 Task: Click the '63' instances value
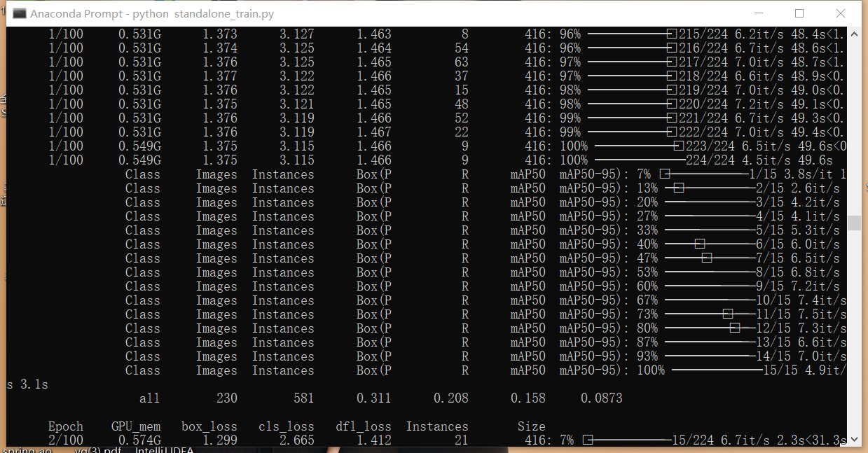pyautogui.click(x=462, y=62)
